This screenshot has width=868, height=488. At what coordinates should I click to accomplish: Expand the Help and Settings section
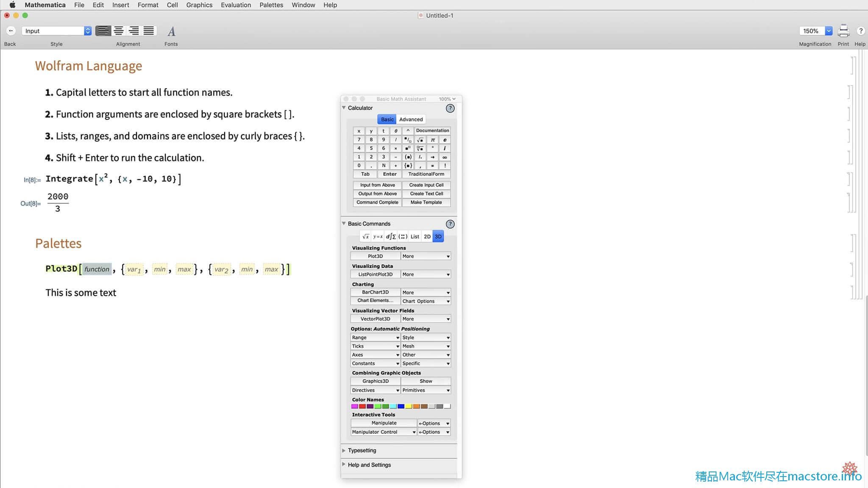[344, 465]
